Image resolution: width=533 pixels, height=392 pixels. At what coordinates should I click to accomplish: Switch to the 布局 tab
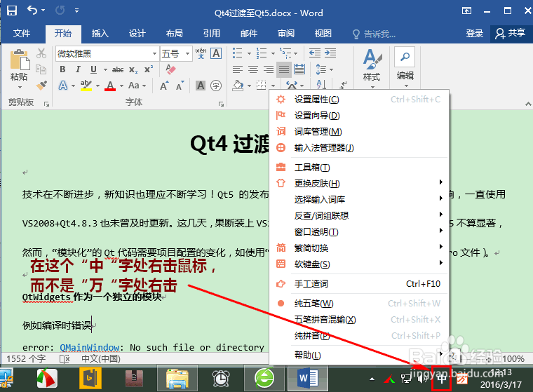175,34
